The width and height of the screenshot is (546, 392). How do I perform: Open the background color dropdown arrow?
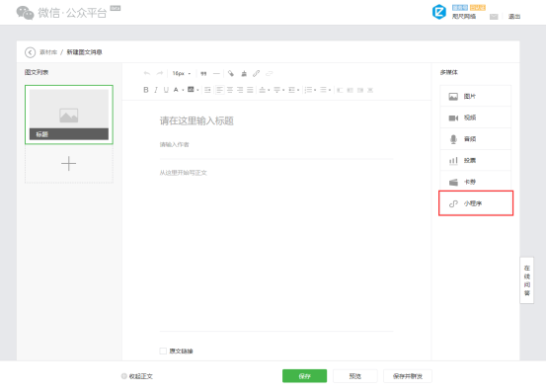click(x=197, y=90)
